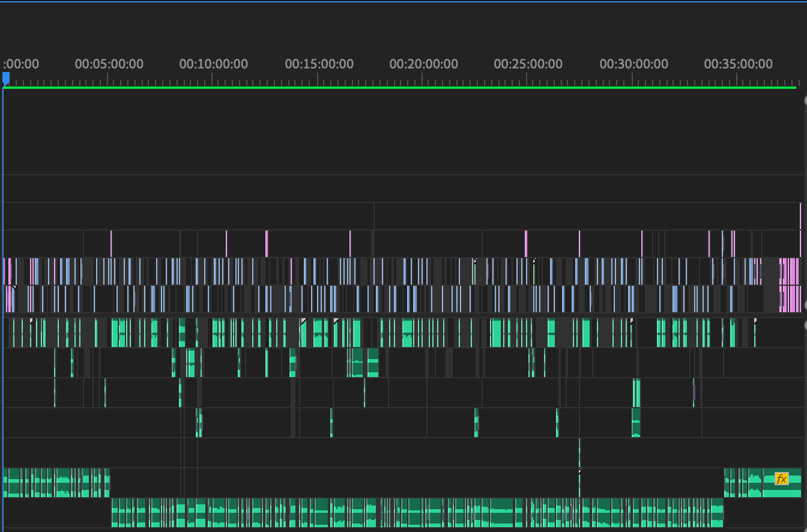This screenshot has width=807, height=532.
Task: Click the yellow fx badge on the audio clip
Action: click(781, 479)
